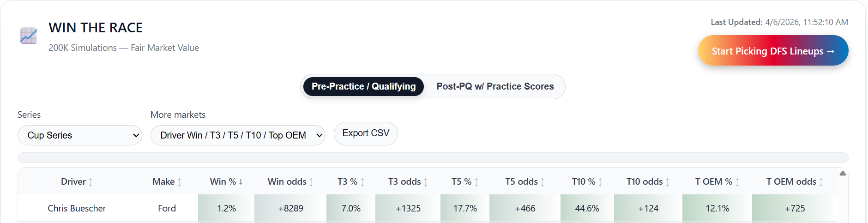Sort by T5 odds column icon
Image resolution: width=868 pixels, height=223 pixels.
click(542, 182)
